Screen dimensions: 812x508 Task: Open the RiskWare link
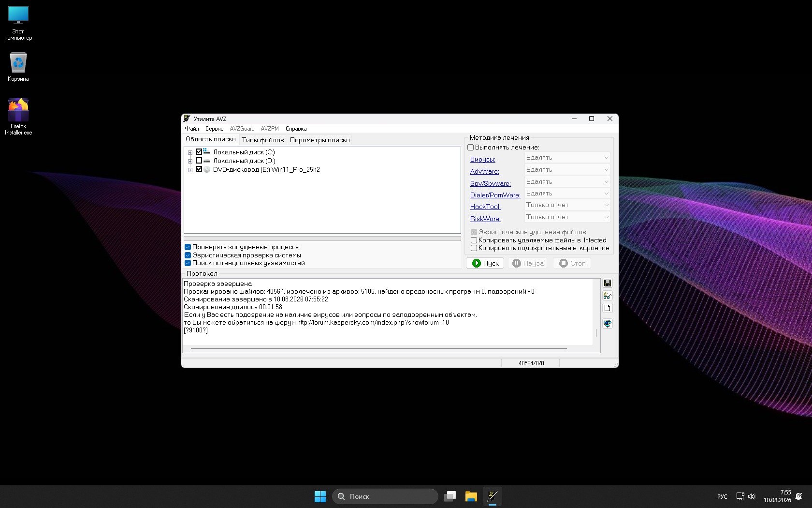tap(485, 219)
